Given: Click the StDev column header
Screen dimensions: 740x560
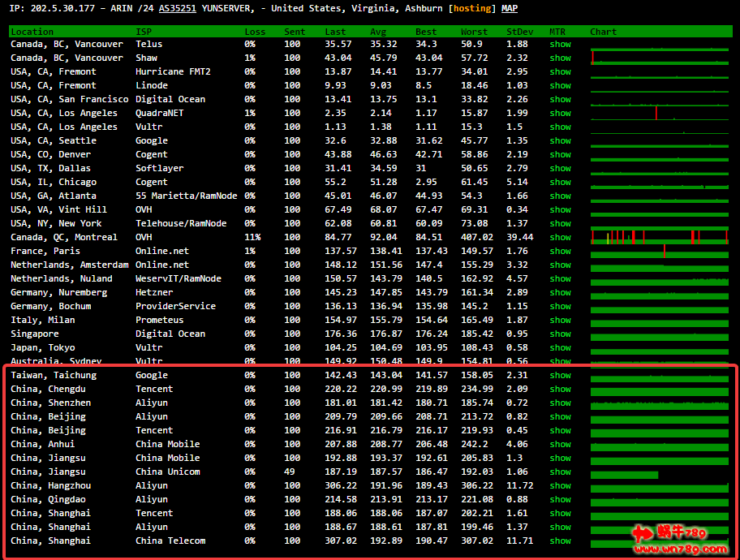Looking at the screenshot, I should (x=519, y=32).
